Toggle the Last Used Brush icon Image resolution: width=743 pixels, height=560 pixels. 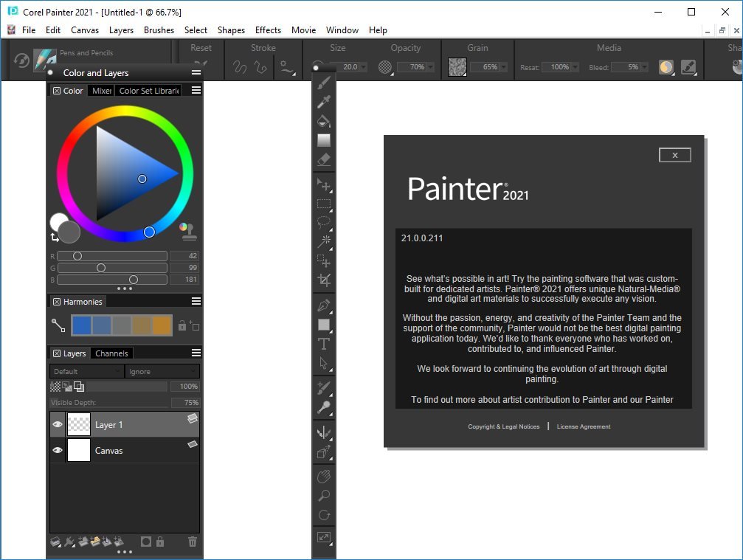point(21,61)
